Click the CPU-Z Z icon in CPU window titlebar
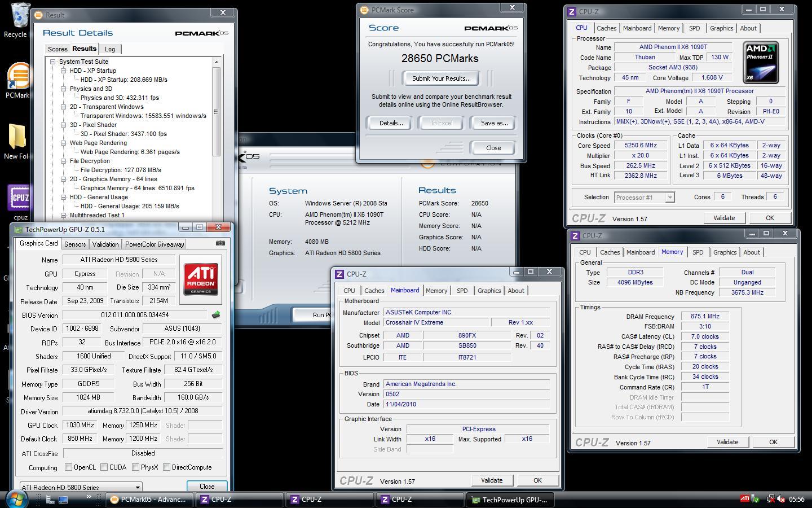Image resolution: width=812 pixels, height=508 pixels. 572,11
